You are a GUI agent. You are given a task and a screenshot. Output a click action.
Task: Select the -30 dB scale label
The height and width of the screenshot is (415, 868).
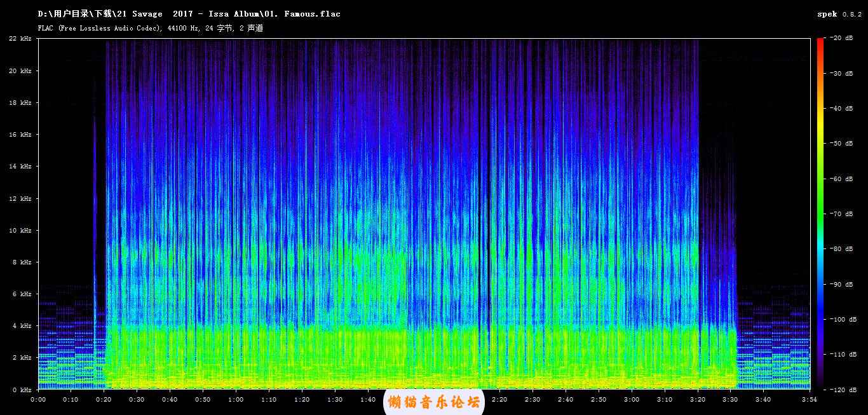pos(843,73)
